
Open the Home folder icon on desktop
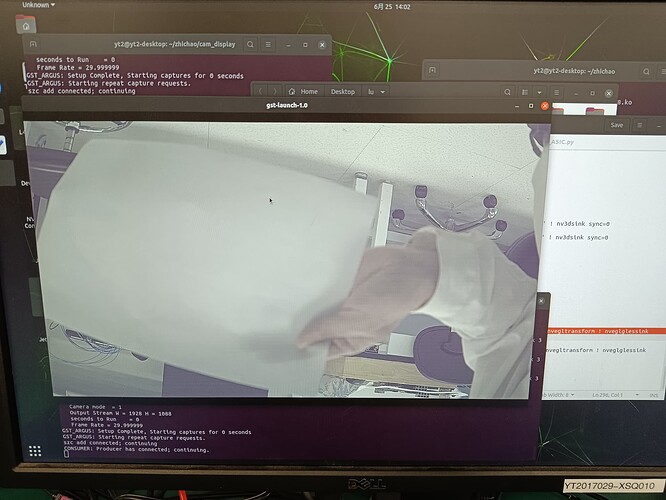coord(25,24)
